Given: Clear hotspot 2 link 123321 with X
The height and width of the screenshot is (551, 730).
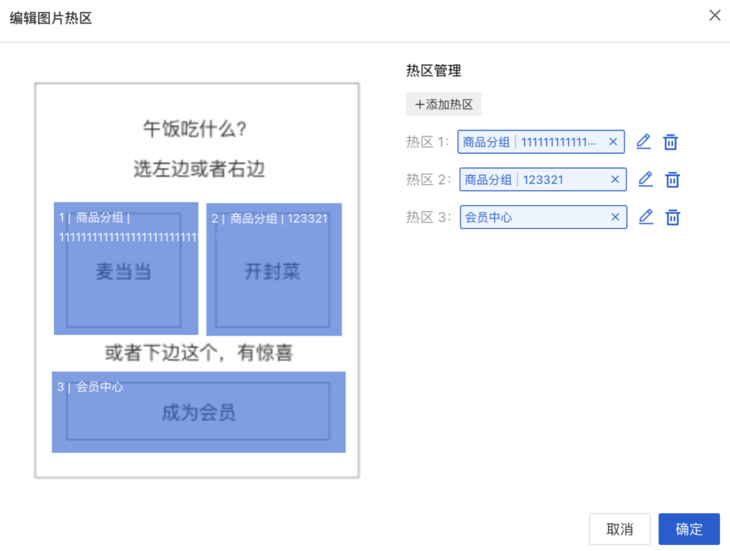Looking at the screenshot, I should 615,180.
